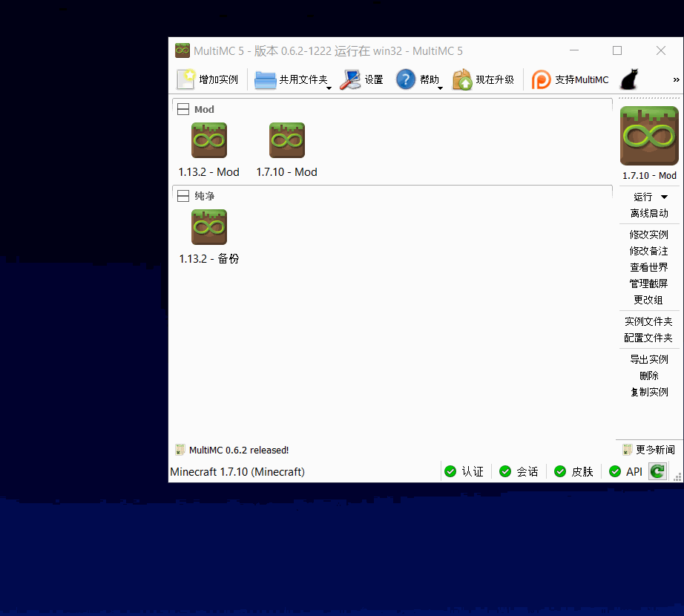Click the 纯净 group header text
The height and width of the screenshot is (616, 684).
tap(205, 196)
